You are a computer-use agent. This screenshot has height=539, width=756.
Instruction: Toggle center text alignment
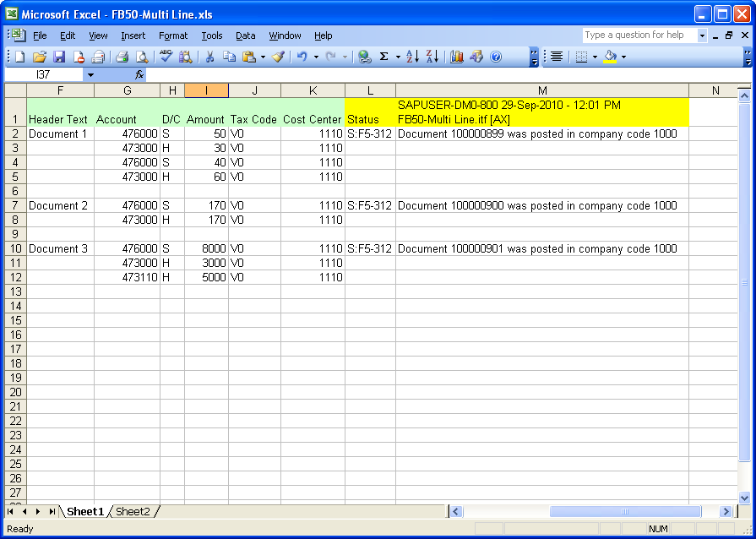point(557,57)
